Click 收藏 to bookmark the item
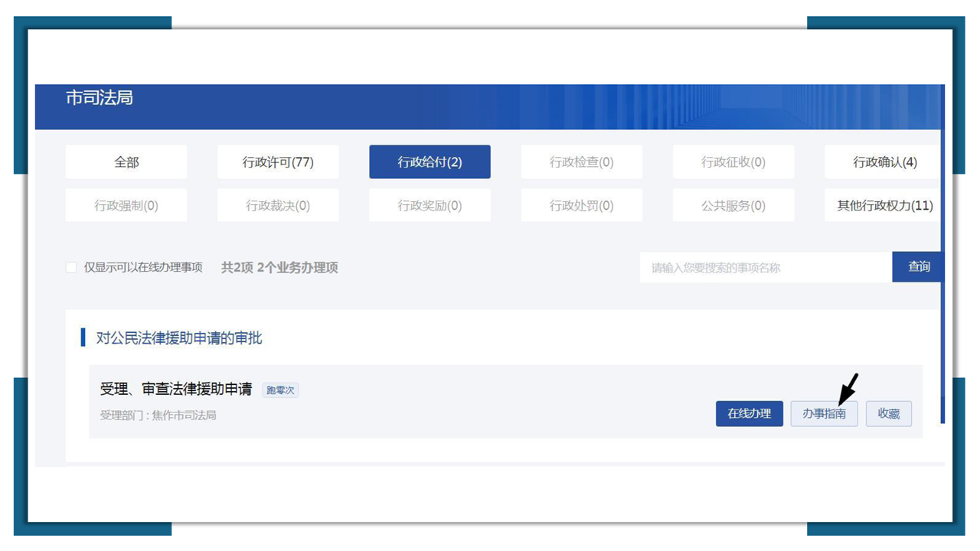The width and height of the screenshot is (980, 551). pos(888,413)
